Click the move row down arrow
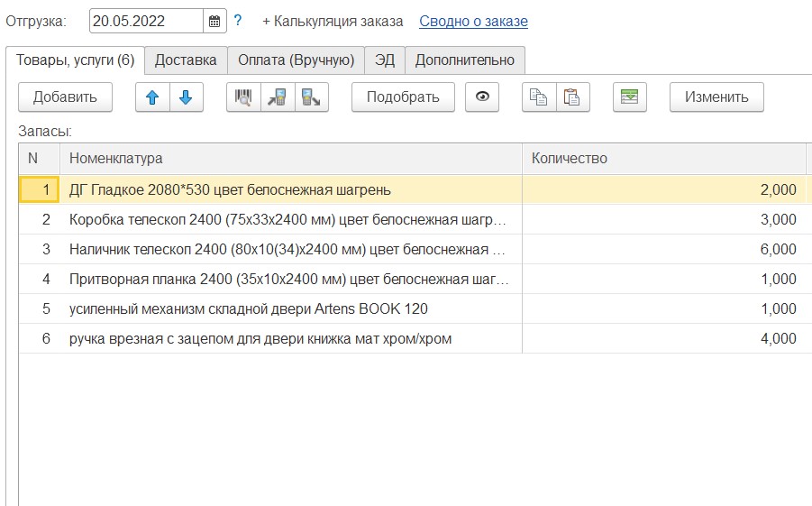812x506 pixels. coord(186,97)
